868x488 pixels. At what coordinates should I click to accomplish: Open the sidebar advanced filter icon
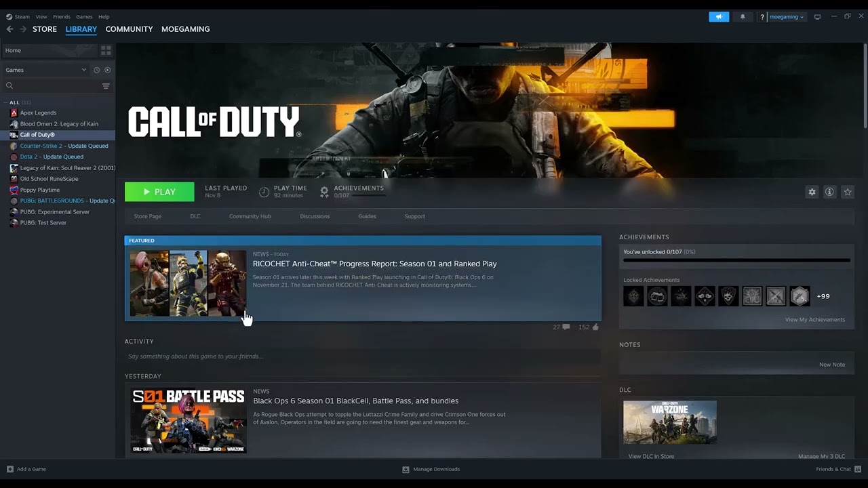point(106,85)
